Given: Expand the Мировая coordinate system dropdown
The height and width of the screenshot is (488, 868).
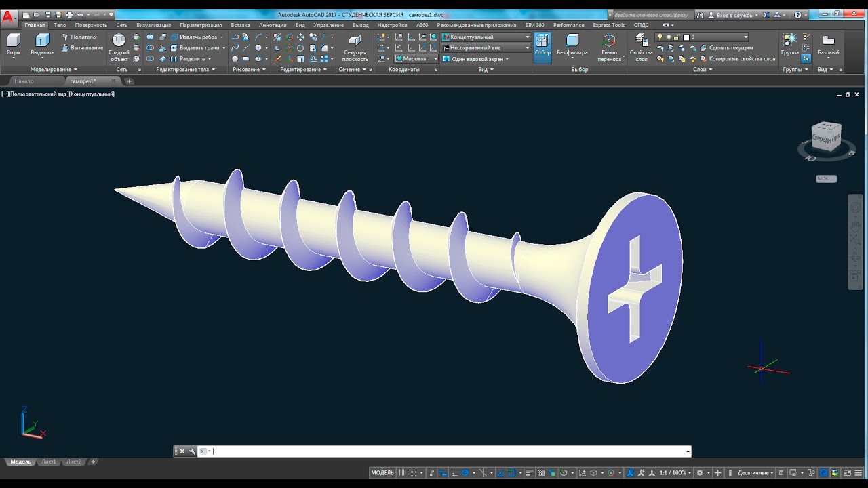Looking at the screenshot, I should pos(416,59).
